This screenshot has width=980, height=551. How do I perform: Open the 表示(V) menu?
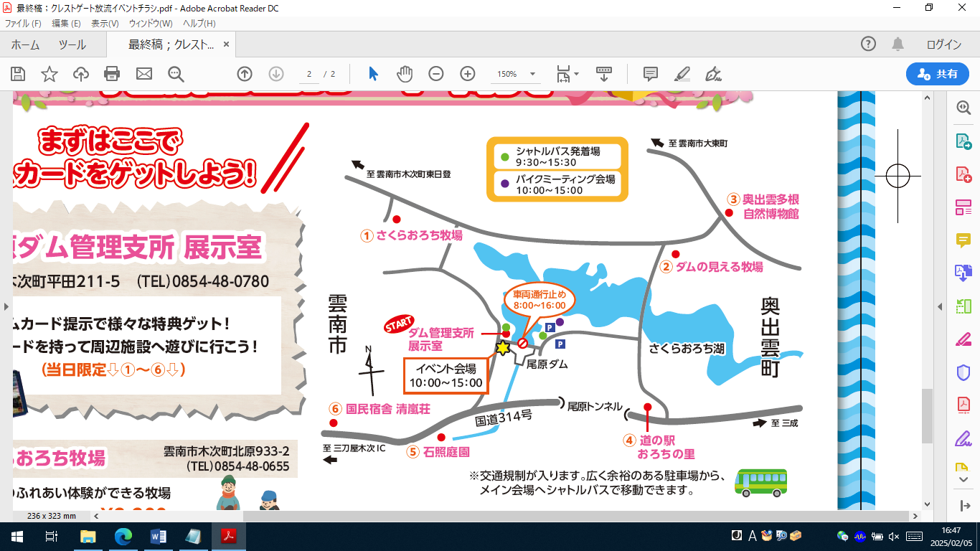pos(105,24)
